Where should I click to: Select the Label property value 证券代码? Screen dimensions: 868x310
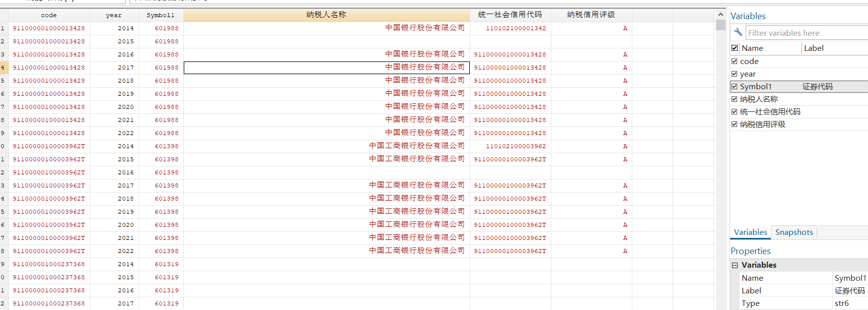click(849, 291)
